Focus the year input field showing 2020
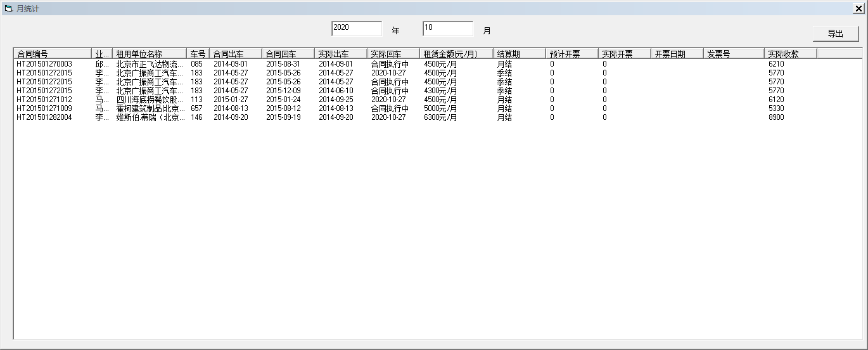 (356, 29)
